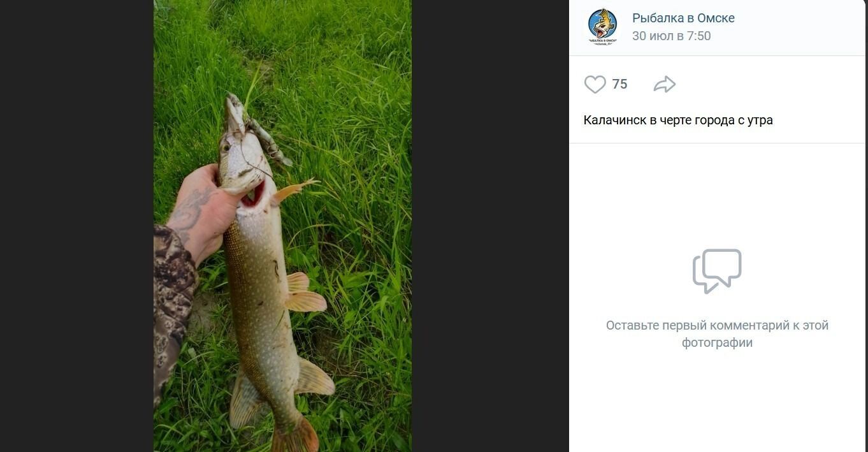The height and width of the screenshot is (452, 868).
Task: Click the share arrow icon
Action: [x=664, y=84]
